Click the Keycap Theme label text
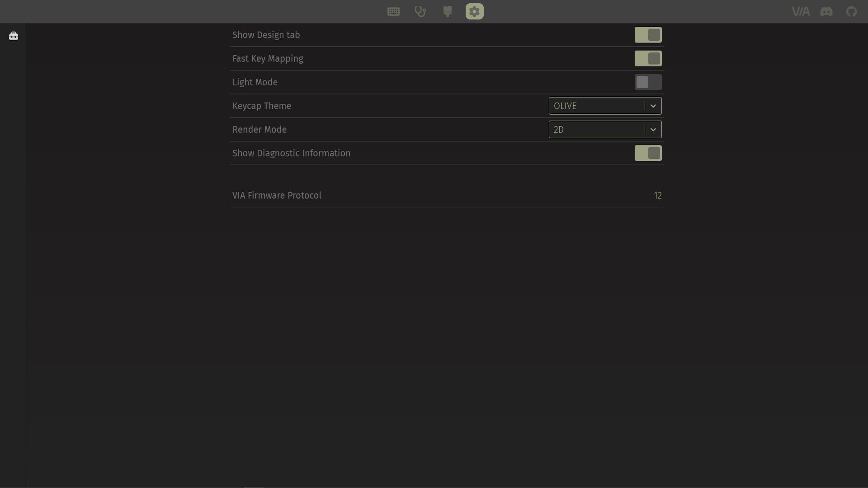The image size is (868, 488). pyautogui.click(x=261, y=106)
